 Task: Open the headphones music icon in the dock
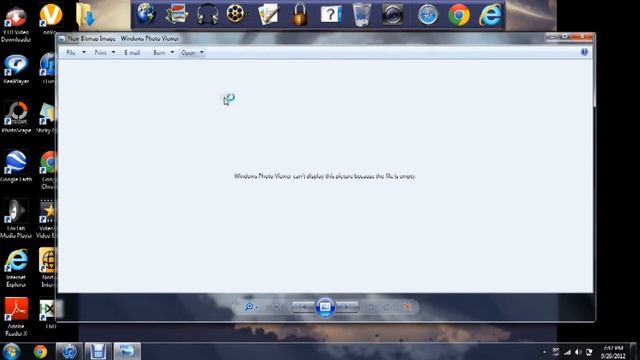(x=207, y=16)
